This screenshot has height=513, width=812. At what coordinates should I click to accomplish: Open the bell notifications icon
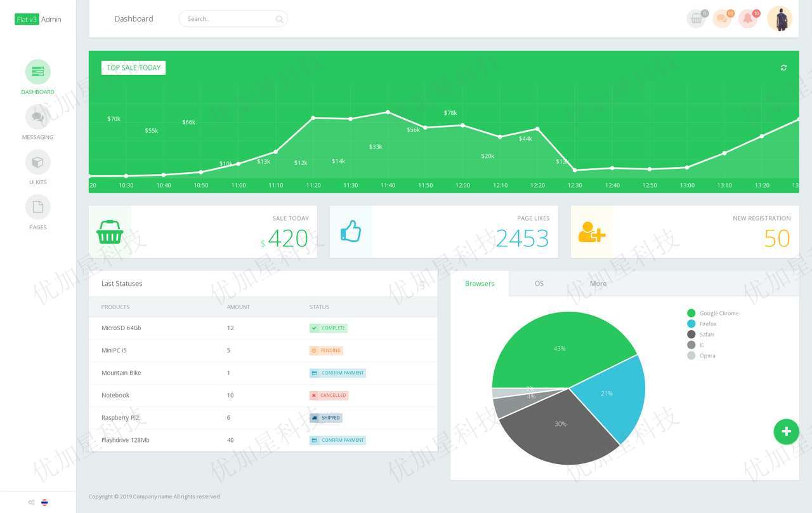click(748, 19)
